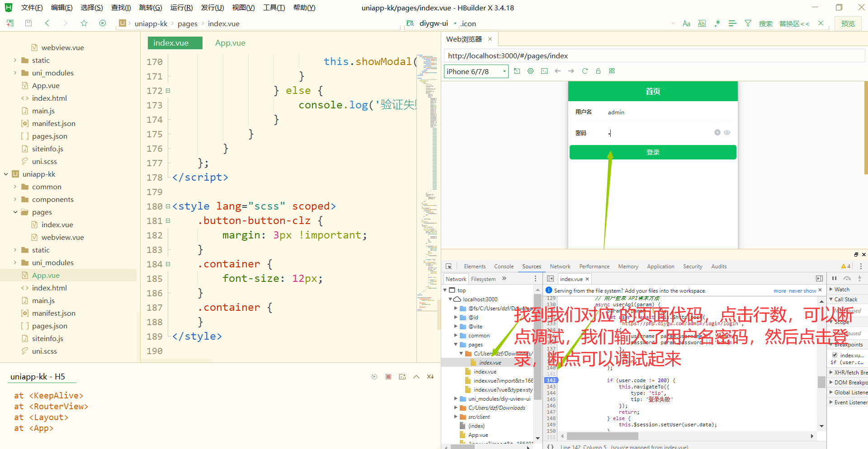The height and width of the screenshot is (449, 868).
Task: Open iPhone 6/7/8 device dropdown
Action: coord(476,71)
